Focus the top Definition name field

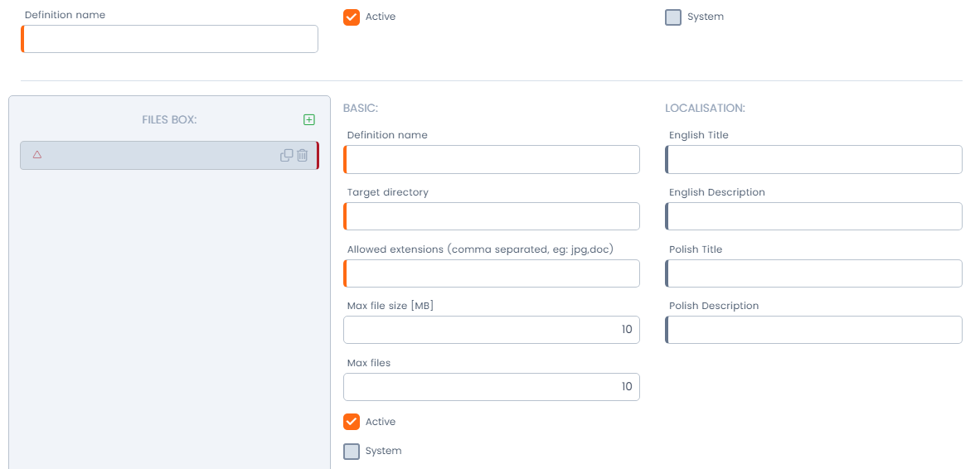[x=170, y=39]
